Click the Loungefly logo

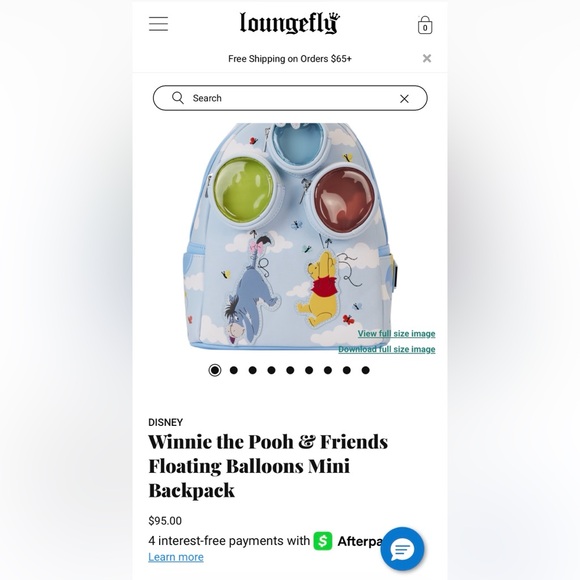point(290,23)
